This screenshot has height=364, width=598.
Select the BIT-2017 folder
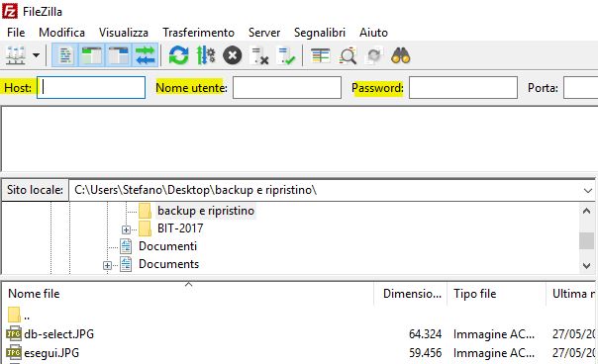click(x=180, y=228)
